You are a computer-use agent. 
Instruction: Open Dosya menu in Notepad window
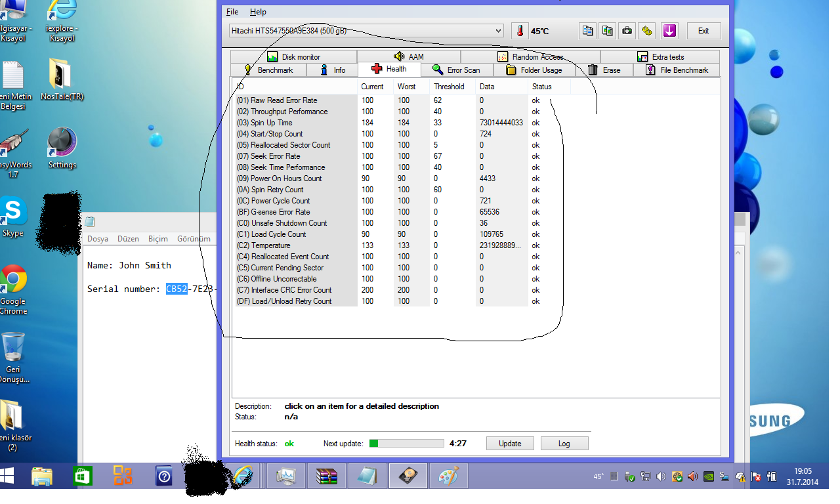coord(98,239)
